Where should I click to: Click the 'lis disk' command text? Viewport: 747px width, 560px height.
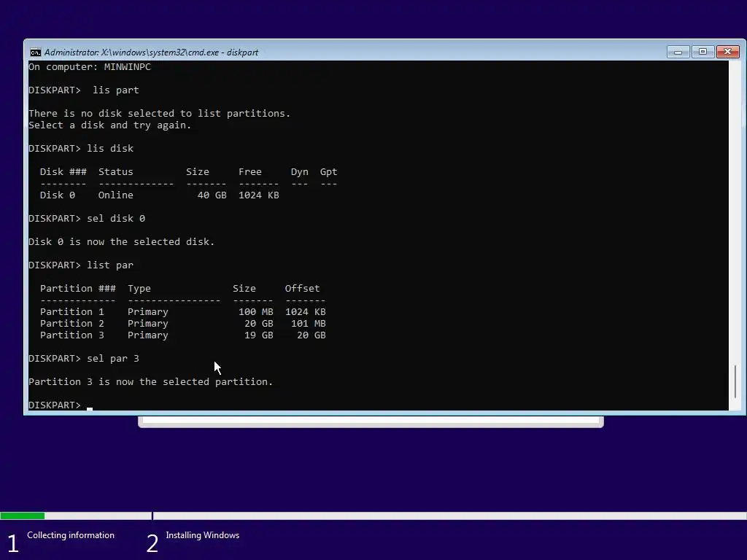pos(110,149)
